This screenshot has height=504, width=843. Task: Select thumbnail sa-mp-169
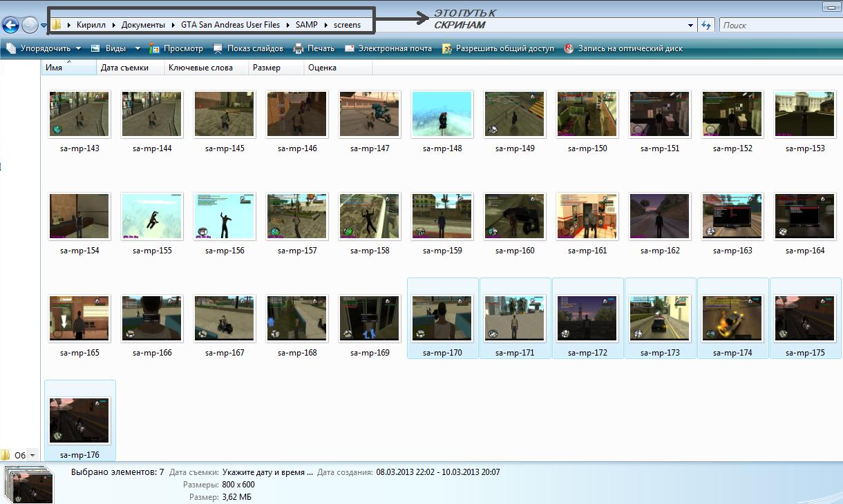click(x=370, y=318)
